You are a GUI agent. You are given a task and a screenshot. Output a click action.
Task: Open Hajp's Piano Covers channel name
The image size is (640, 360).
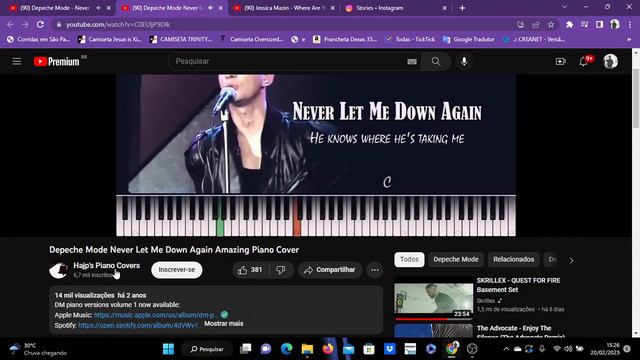(x=107, y=265)
